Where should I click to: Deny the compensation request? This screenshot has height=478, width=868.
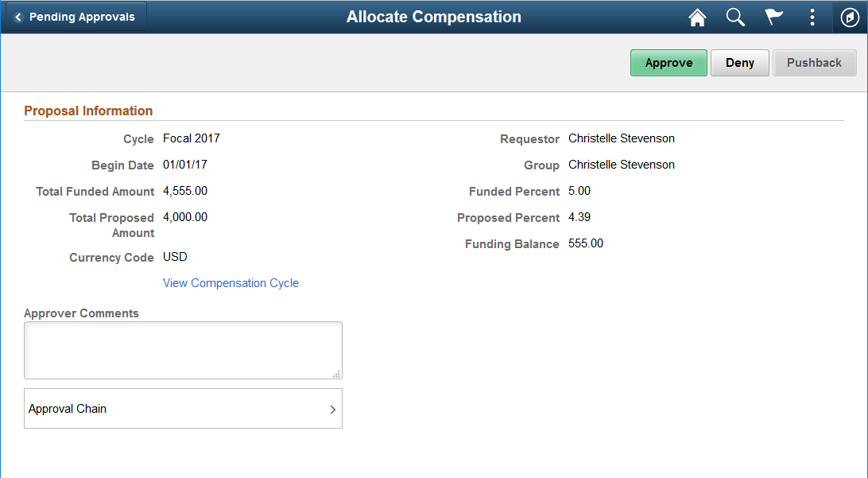739,62
